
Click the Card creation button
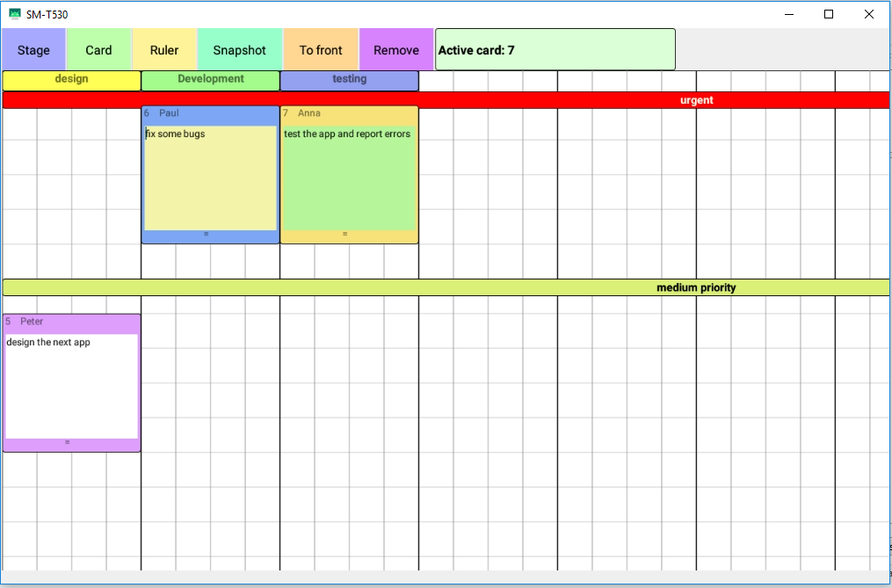[98, 49]
